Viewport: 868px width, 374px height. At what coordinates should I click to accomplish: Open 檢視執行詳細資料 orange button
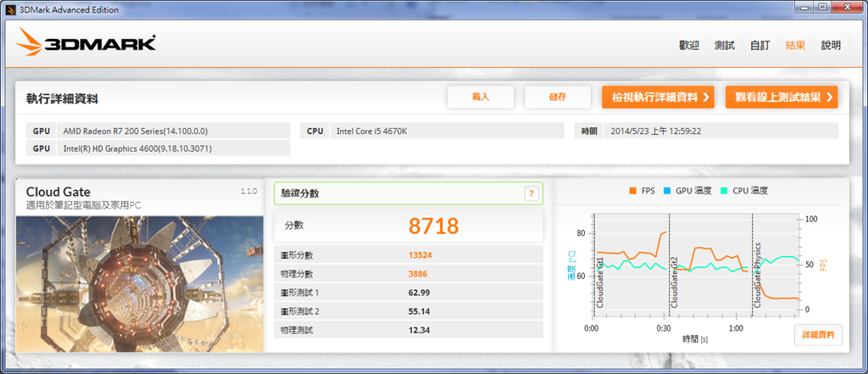(658, 97)
